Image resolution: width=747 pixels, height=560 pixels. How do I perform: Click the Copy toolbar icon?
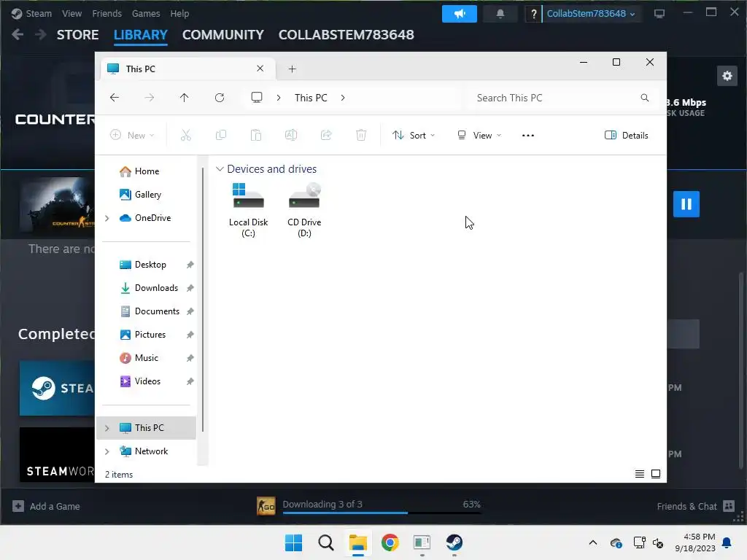click(221, 135)
